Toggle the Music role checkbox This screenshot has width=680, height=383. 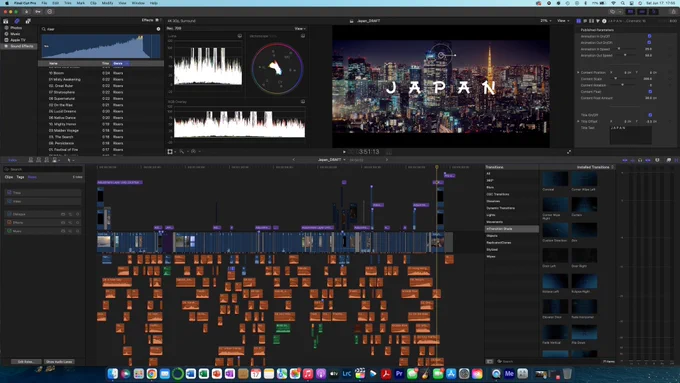pos(9,231)
